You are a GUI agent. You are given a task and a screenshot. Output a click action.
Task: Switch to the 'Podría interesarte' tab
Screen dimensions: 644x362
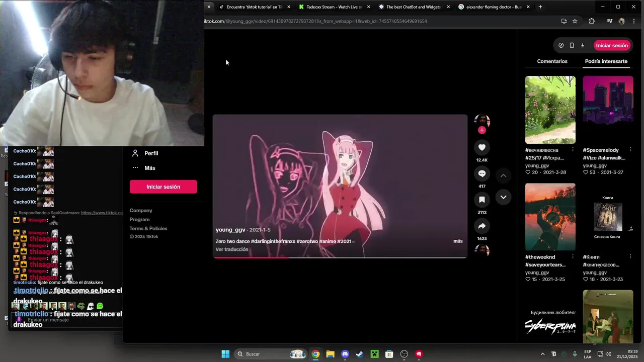coord(606,61)
